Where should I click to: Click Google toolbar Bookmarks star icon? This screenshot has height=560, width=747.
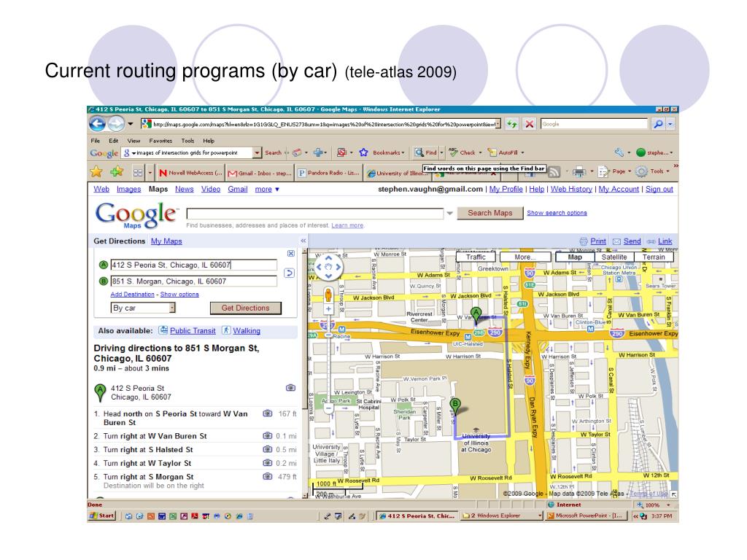[x=363, y=152]
